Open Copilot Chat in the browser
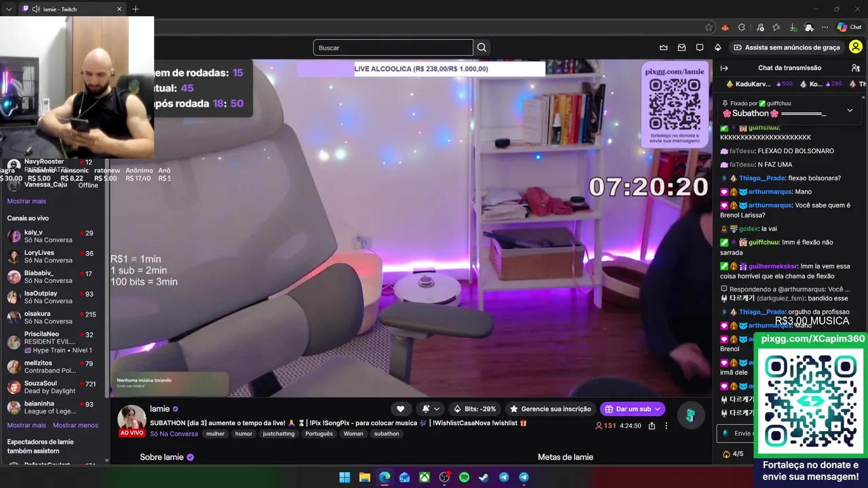 (x=849, y=27)
